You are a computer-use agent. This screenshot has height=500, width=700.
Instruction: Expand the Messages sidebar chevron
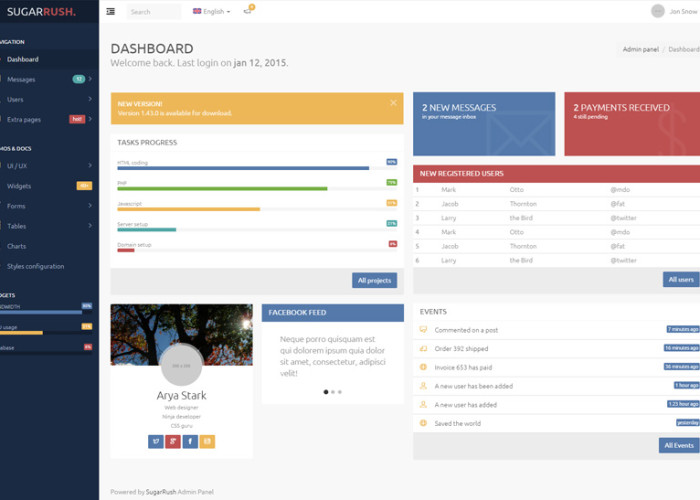(90, 79)
